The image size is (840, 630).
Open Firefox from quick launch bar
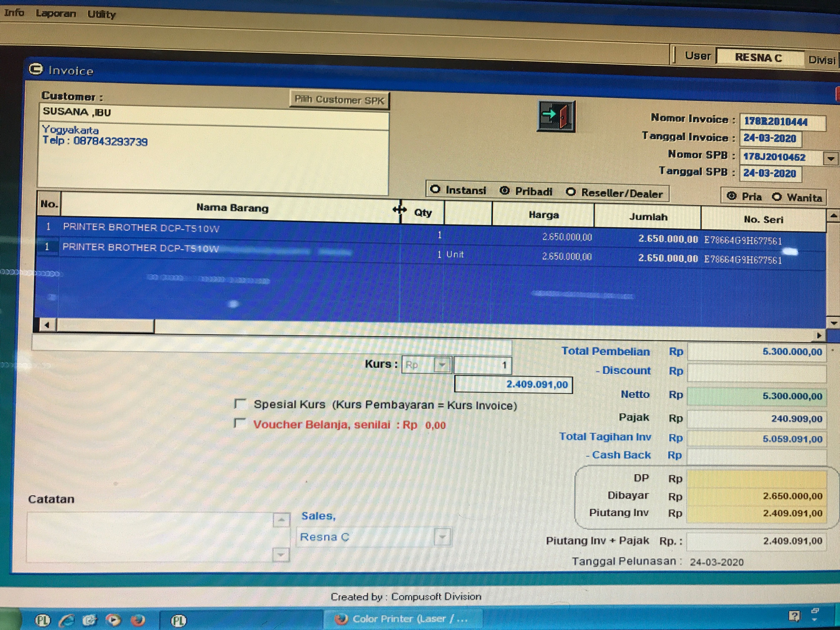[138, 620]
